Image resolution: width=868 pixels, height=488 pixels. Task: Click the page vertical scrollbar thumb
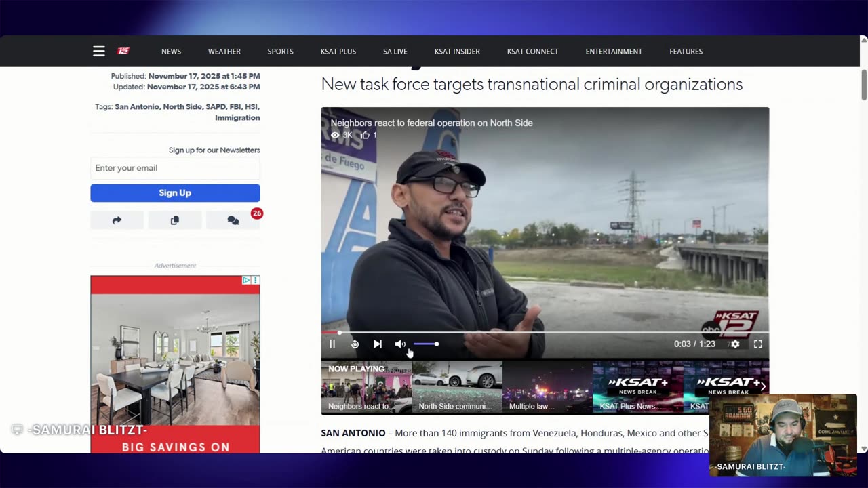864,85
